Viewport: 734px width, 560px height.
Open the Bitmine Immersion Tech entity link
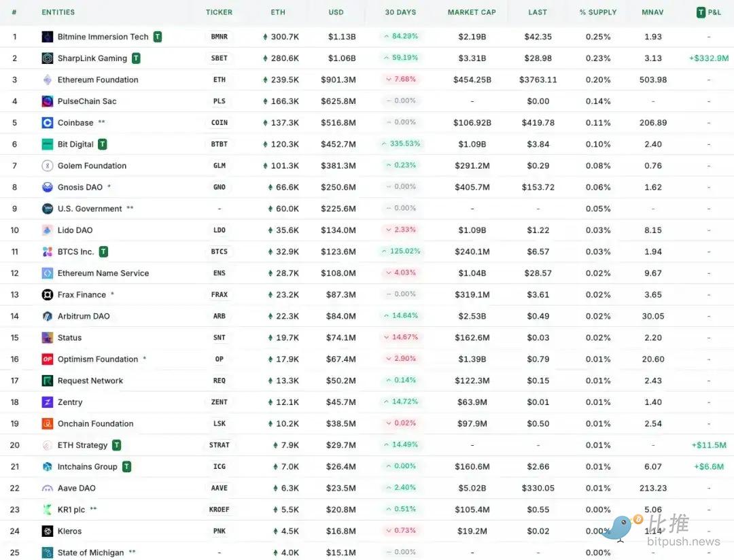coord(103,37)
